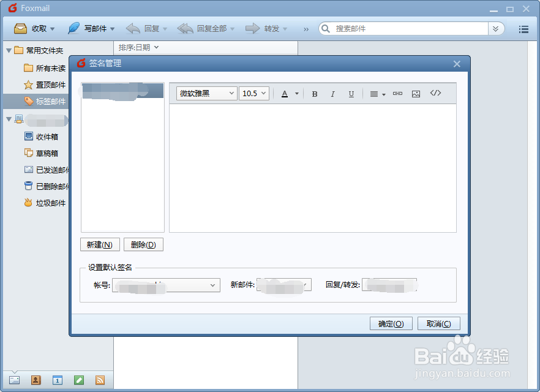Toggle underline formatting for the signature text
The width and height of the screenshot is (540, 392).
point(351,93)
